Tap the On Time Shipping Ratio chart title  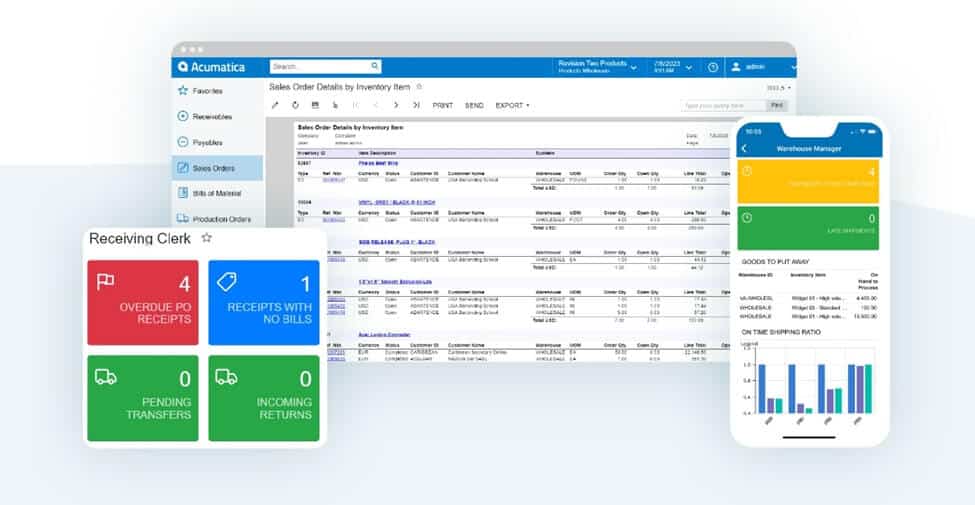coord(781,332)
